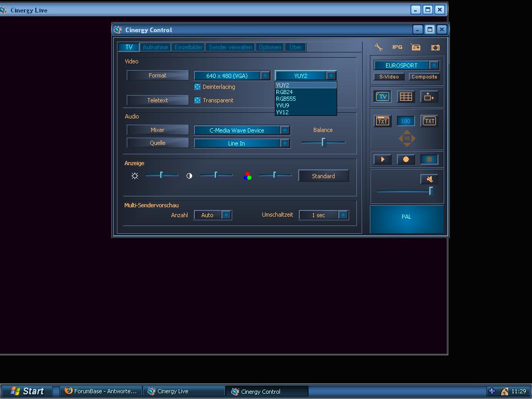Screen dimensions: 532x399
Task: Stop with the square stop button
Action: tap(429, 159)
